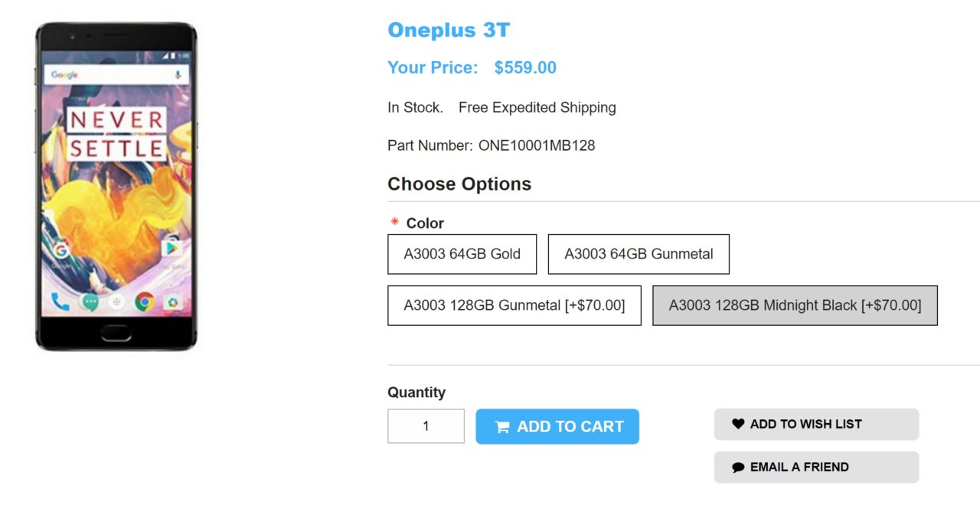Screen dimensions: 980x508
Task: Click the ADD TO WISH LIST text
Action: [x=805, y=424]
